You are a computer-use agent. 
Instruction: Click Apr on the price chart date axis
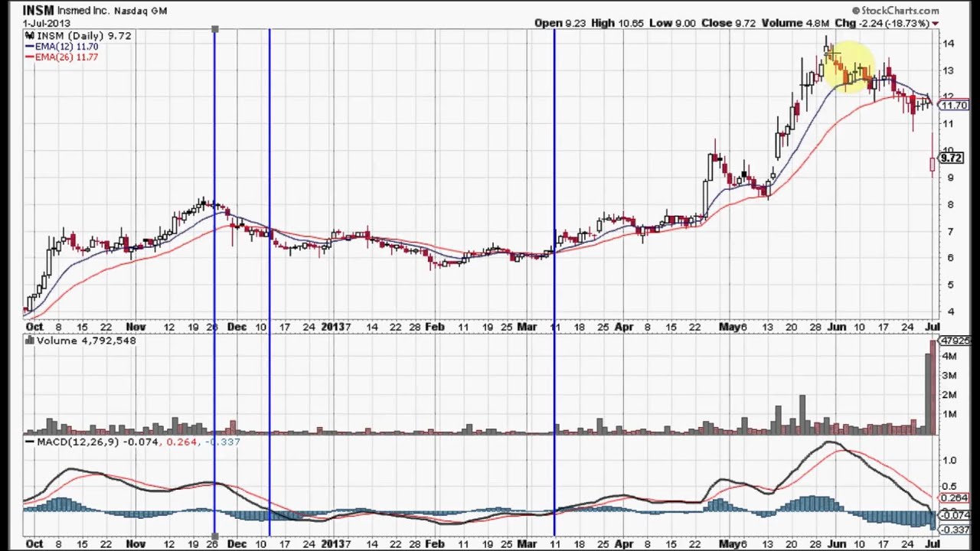pyautogui.click(x=625, y=327)
